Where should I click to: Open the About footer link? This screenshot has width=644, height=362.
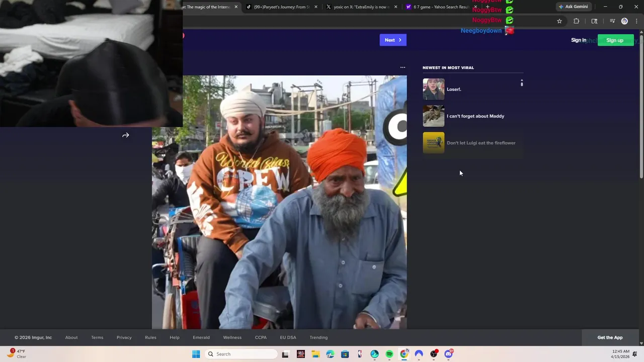coord(71,337)
